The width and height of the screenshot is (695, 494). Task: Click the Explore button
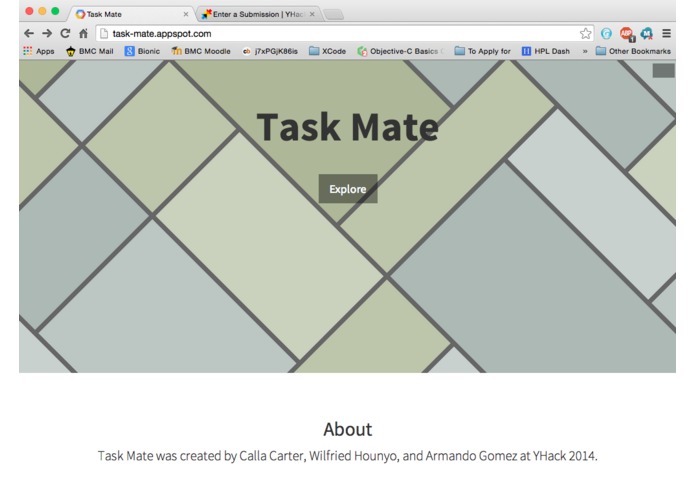pos(348,189)
